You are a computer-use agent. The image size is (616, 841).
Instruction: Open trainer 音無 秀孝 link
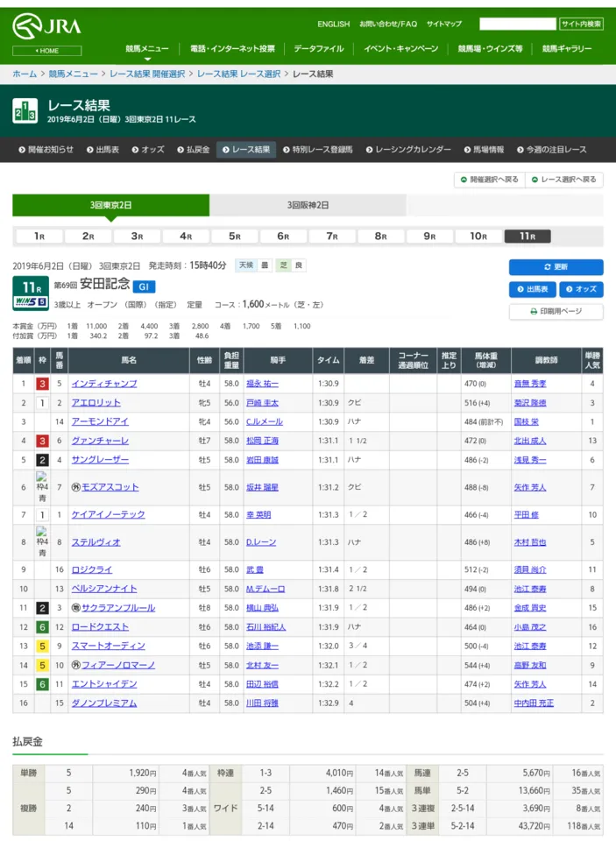pyautogui.click(x=530, y=384)
